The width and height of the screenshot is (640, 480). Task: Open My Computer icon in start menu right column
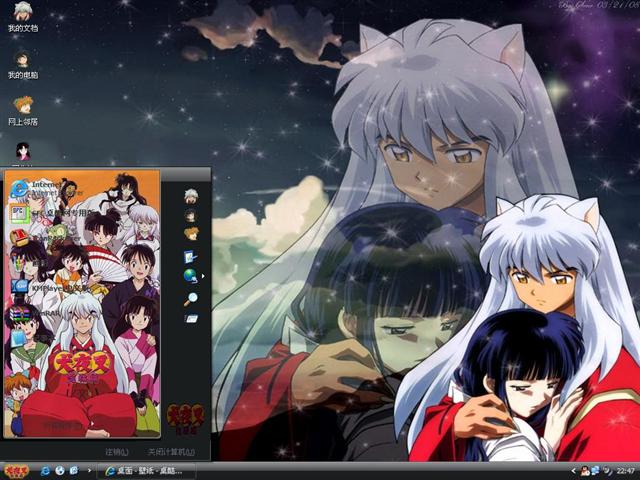point(190,215)
